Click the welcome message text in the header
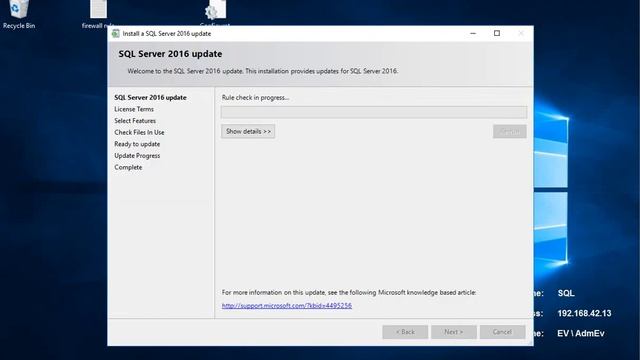The height and width of the screenshot is (360, 640). (x=263, y=71)
